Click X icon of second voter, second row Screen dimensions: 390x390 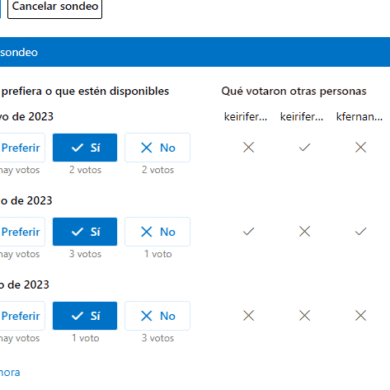[305, 231]
